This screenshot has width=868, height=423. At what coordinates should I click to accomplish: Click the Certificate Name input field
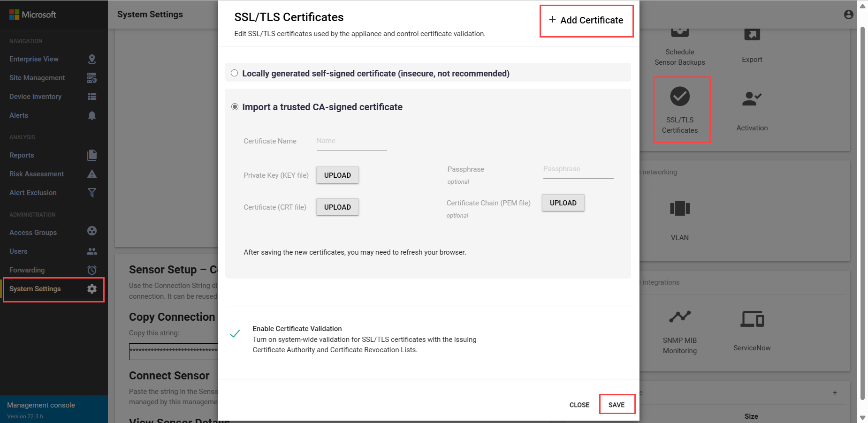(351, 141)
